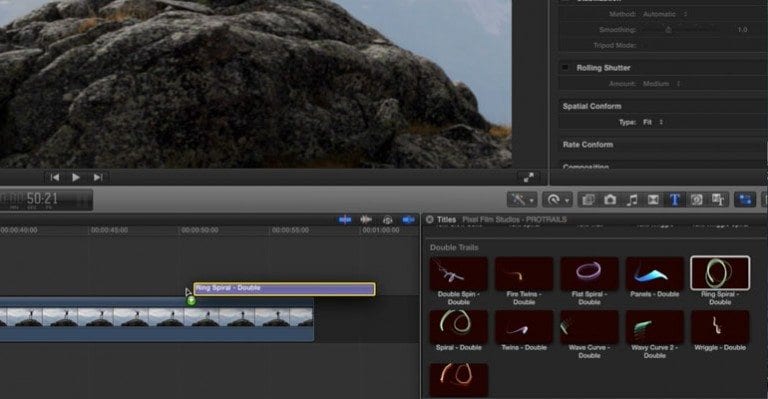Open the Generators browser icon

(696, 199)
